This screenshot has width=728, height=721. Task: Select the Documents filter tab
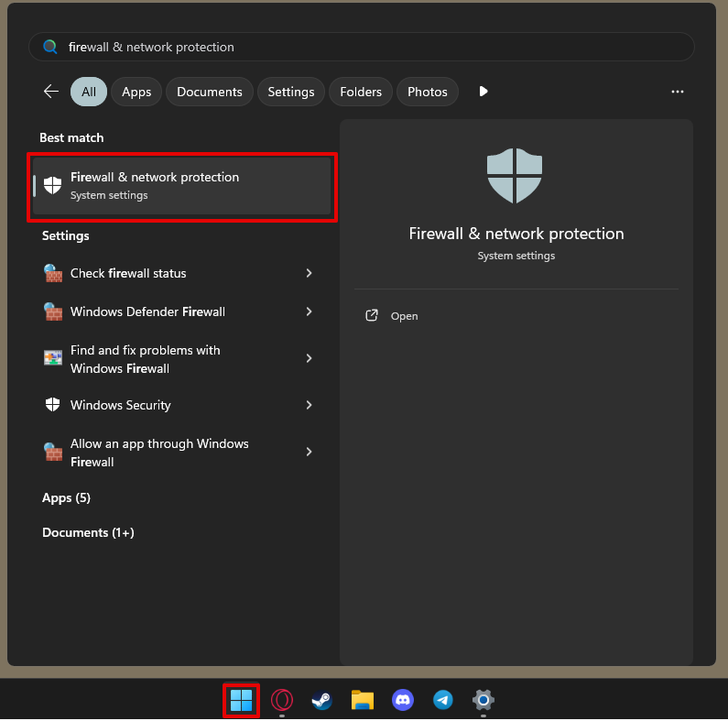pos(210,92)
